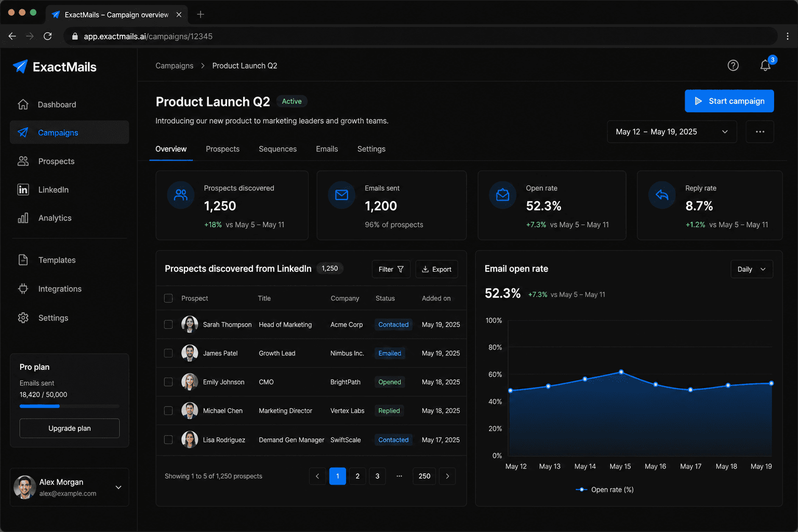Switch to the Overview tab
798x532 pixels.
pos(171,149)
